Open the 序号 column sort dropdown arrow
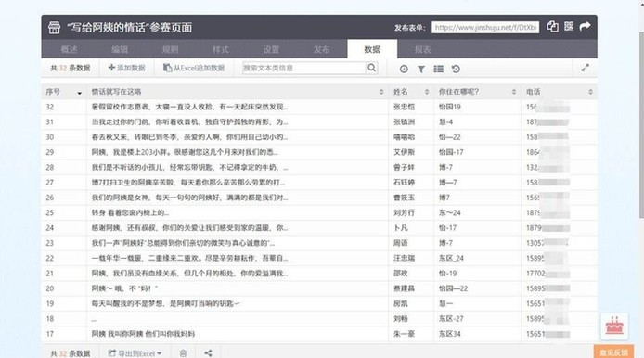 [79, 93]
